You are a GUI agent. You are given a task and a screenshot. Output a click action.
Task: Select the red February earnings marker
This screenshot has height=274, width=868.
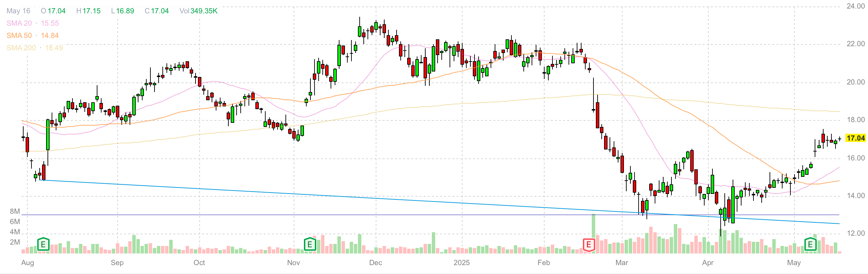tap(589, 245)
